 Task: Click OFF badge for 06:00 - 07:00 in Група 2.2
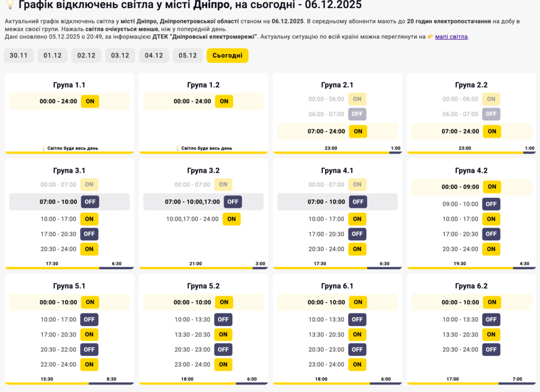(491, 114)
